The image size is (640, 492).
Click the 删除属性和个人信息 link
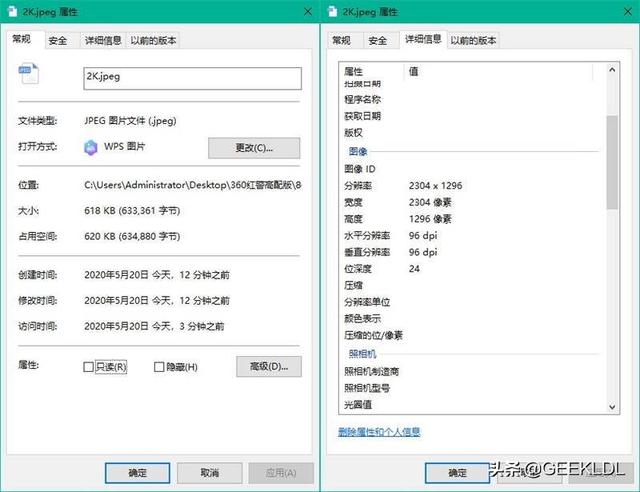[x=380, y=432]
